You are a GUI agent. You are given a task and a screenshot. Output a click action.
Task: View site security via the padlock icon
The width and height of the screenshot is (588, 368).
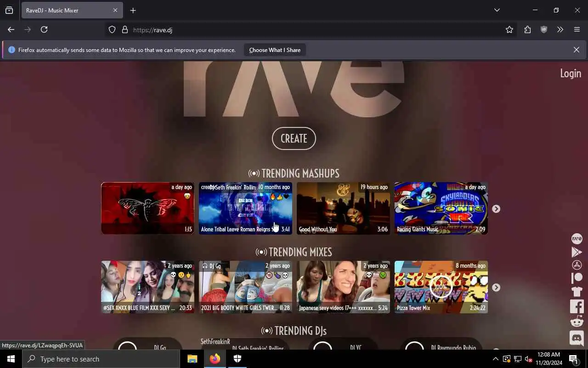tap(124, 30)
